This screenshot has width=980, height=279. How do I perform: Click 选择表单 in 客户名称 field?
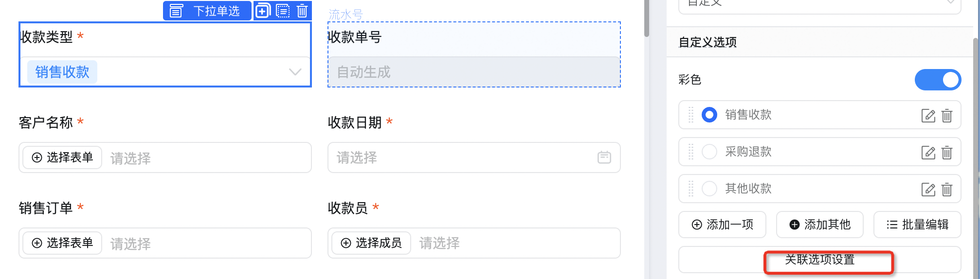click(62, 157)
